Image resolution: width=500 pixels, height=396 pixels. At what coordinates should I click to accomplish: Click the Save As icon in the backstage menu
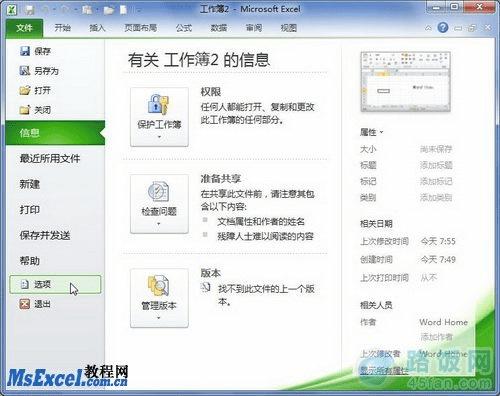[x=25, y=70]
